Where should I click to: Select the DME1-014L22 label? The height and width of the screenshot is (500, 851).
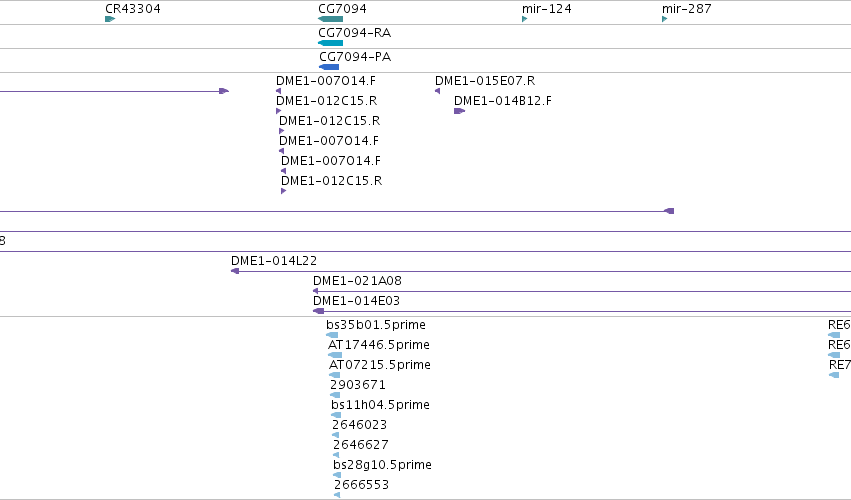click(274, 261)
